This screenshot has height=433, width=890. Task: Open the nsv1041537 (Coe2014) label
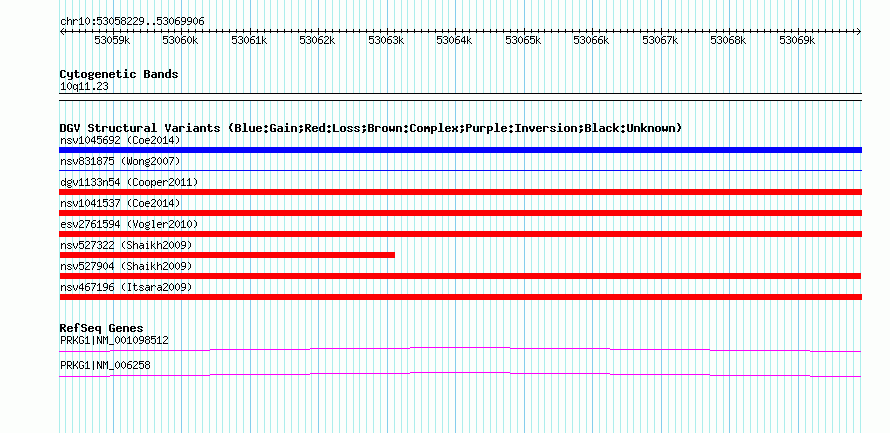[x=120, y=203]
